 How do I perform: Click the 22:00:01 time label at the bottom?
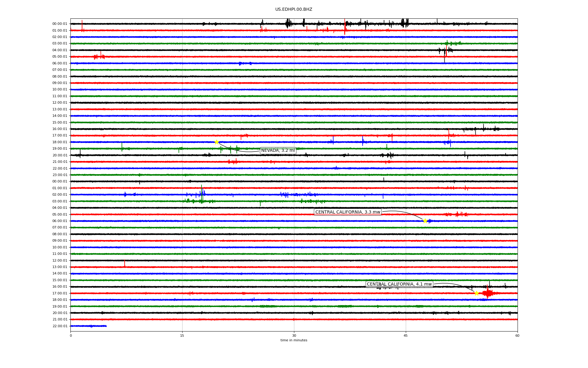60,326
